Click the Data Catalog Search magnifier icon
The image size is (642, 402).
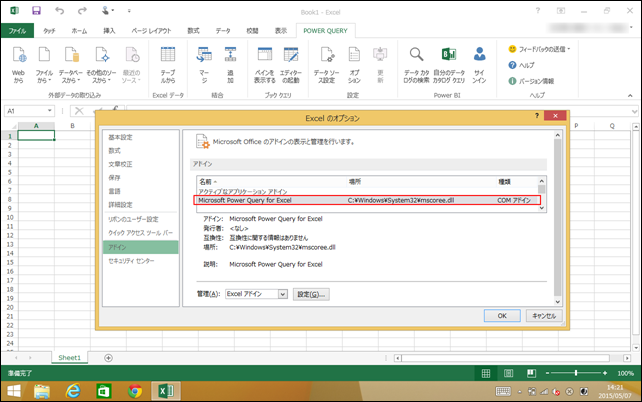tap(416, 54)
